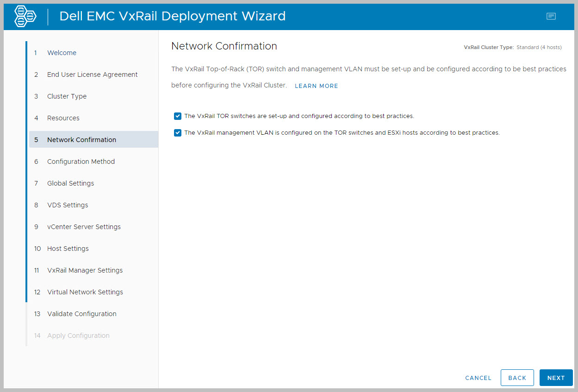Navigate to Configuration Method step
This screenshot has height=392, width=578.
pyautogui.click(x=81, y=162)
